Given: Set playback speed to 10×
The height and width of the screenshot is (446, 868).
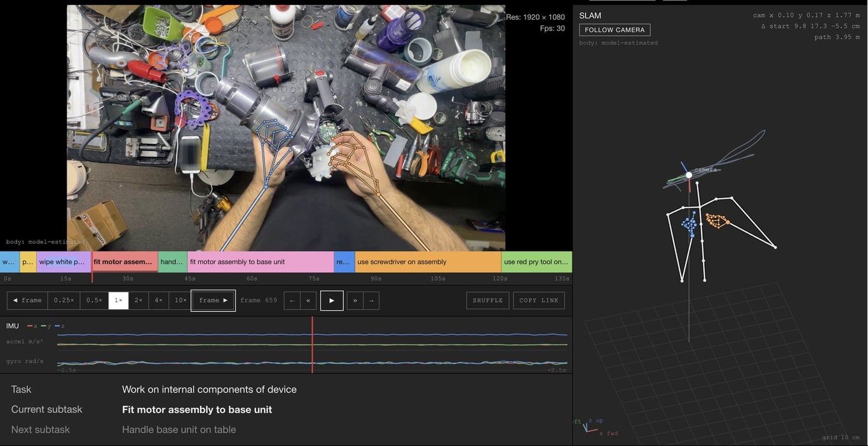Looking at the screenshot, I should pos(180,301).
